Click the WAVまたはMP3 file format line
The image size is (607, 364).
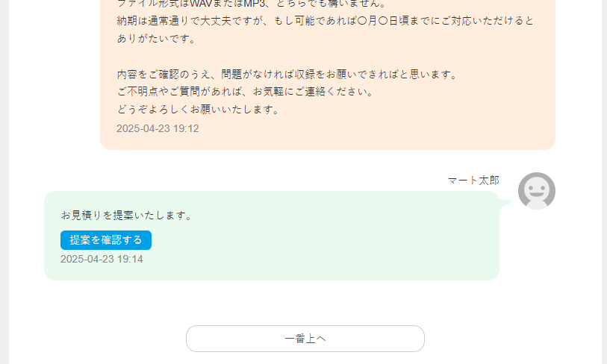coord(224,4)
